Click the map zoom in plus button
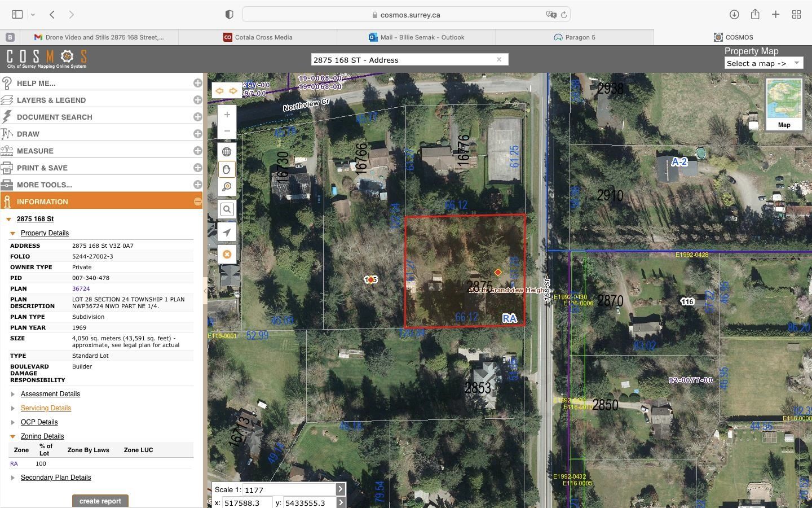Image resolution: width=812 pixels, height=508 pixels. (227, 115)
